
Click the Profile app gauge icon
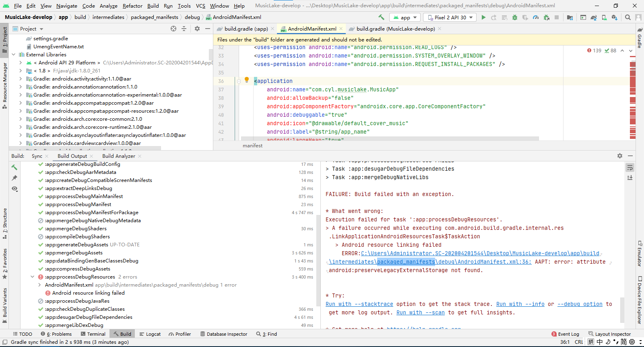point(536,17)
